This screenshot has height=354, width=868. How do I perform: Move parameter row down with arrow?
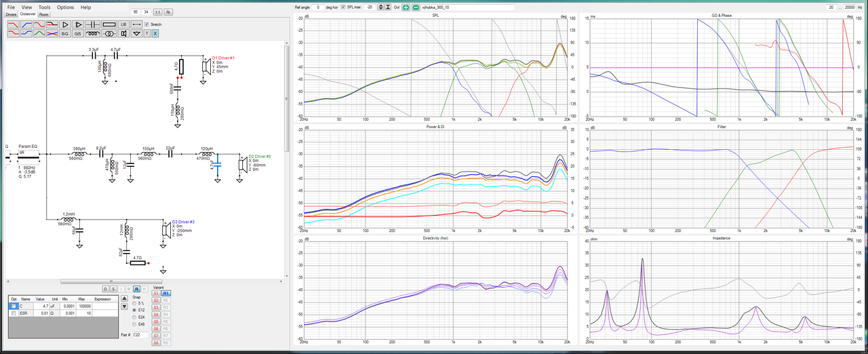point(124,307)
